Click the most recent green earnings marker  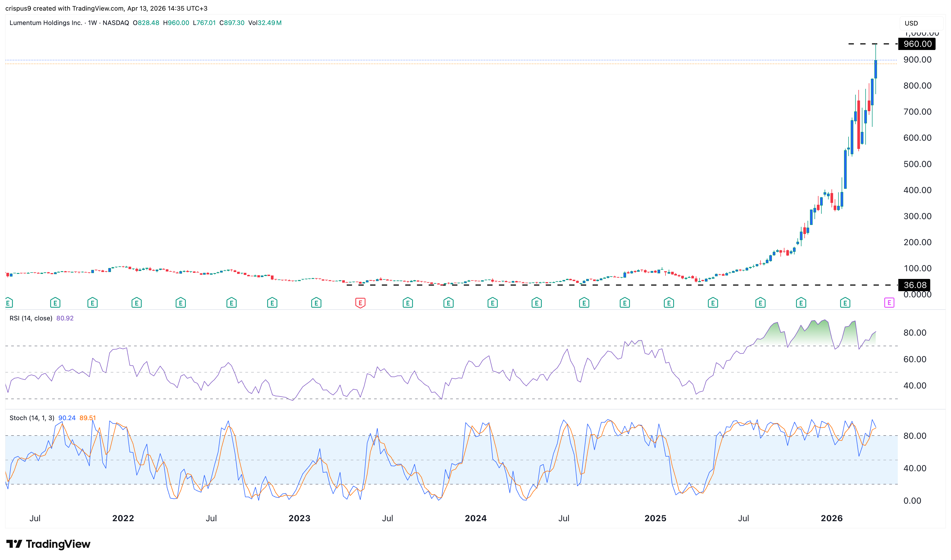point(845,303)
